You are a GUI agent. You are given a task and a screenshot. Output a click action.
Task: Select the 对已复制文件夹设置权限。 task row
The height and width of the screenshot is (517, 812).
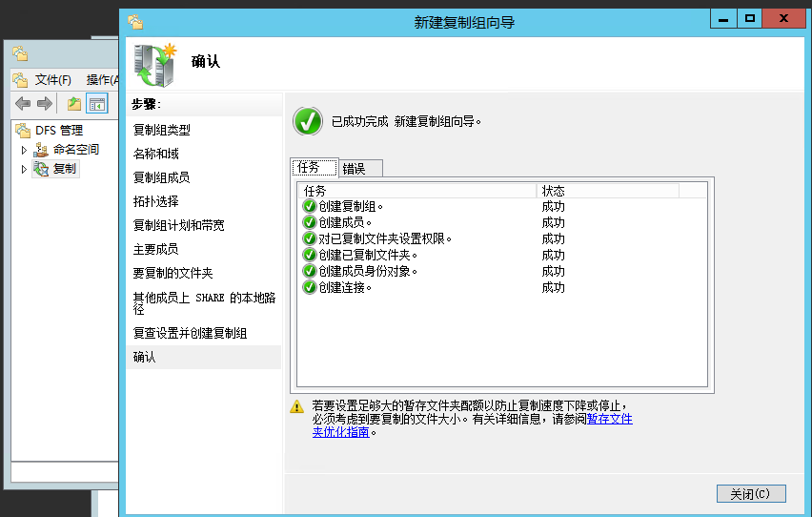(x=502, y=238)
